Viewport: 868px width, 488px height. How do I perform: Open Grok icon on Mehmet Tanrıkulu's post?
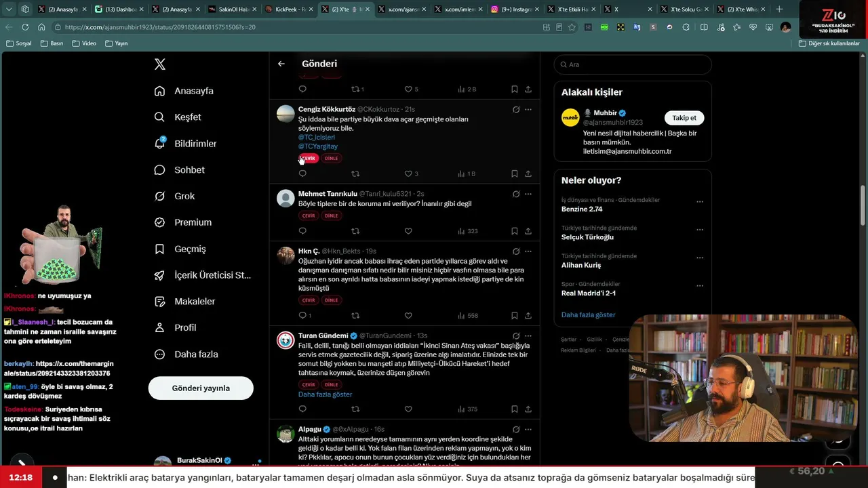tap(516, 194)
